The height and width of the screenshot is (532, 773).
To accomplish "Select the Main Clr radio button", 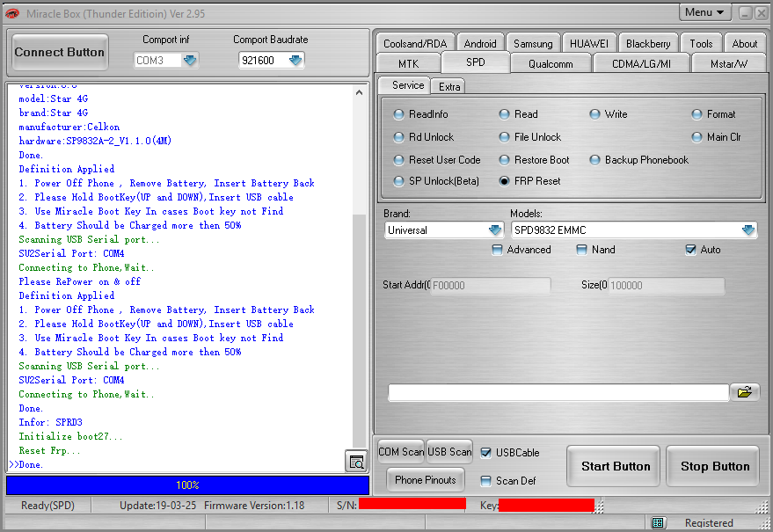I will [696, 137].
